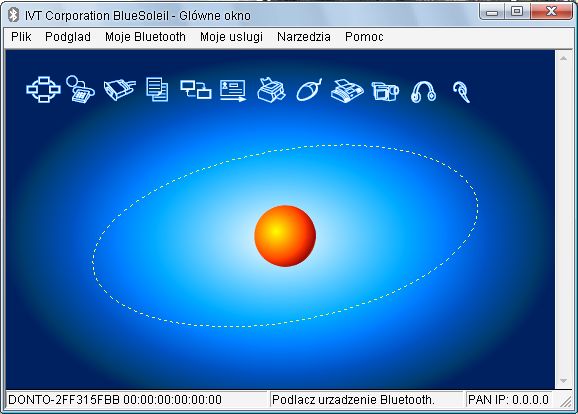This screenshot has width=578, height=414.
Task: Click the DONTO-2FF315FBB device name in status bar
Action: coord(63,400)
